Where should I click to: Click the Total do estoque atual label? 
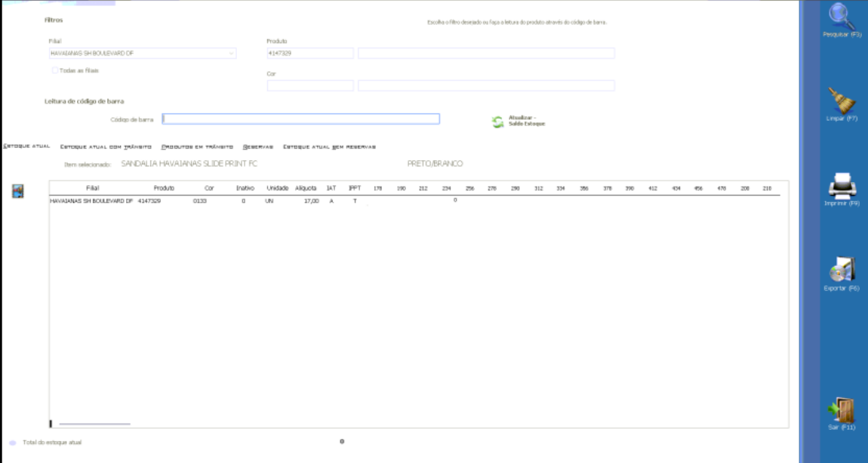coord(52,443)
